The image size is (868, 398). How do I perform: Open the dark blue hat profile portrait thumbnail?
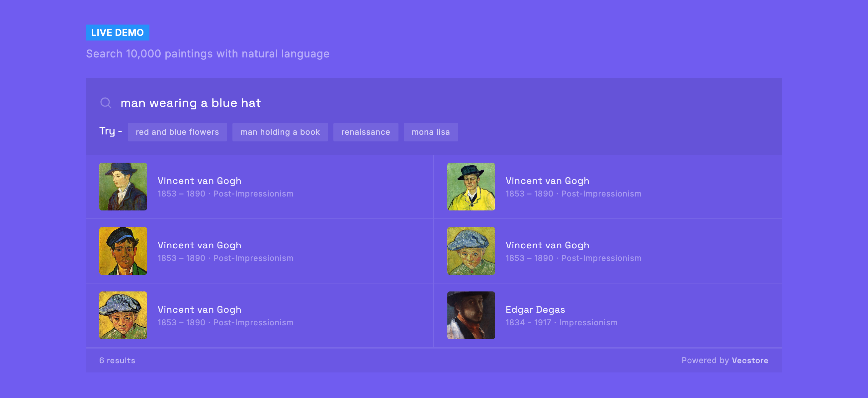(123, 187)
